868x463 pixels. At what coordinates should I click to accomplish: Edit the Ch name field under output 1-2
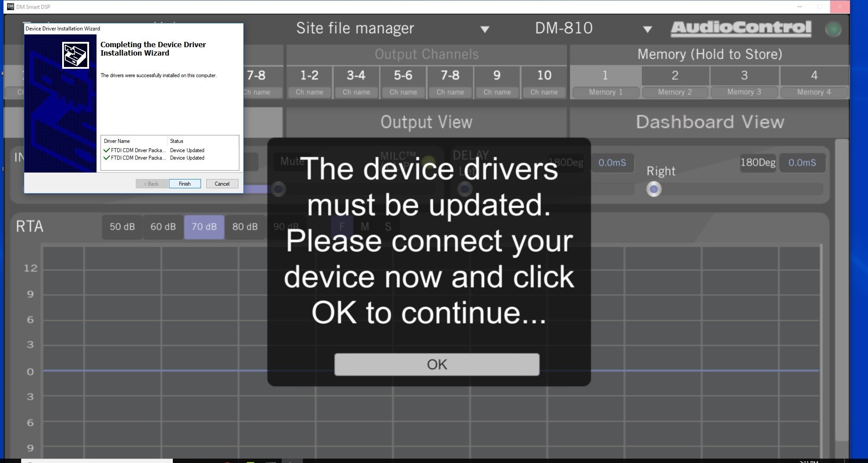pyautogui.click(x=309, y=92)
